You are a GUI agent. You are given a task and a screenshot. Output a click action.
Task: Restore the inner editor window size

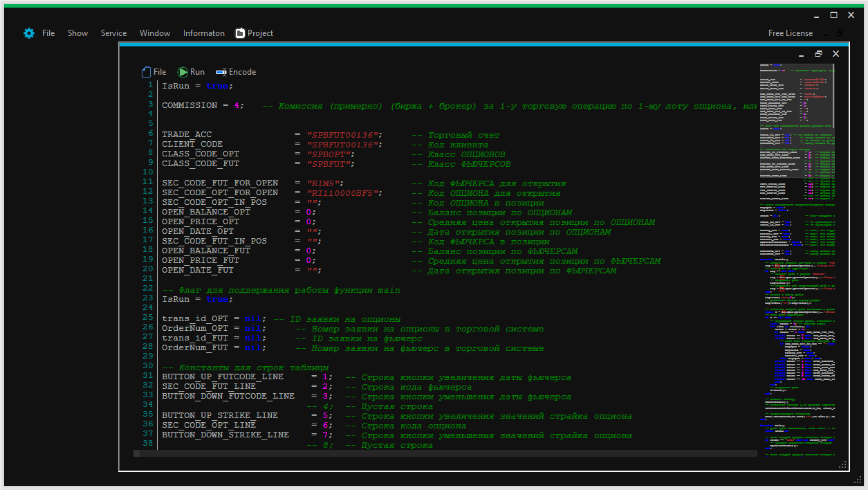click(x=818, y=54)
